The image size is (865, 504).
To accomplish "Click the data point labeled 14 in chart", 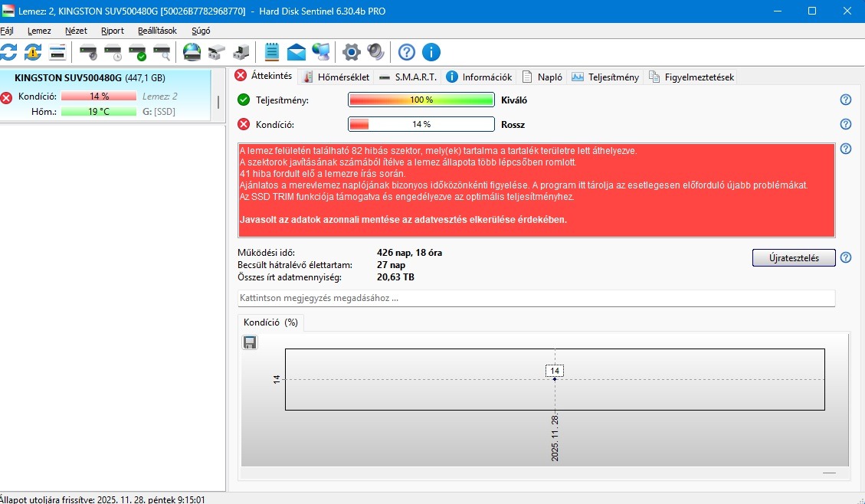I will coord(555,379).
